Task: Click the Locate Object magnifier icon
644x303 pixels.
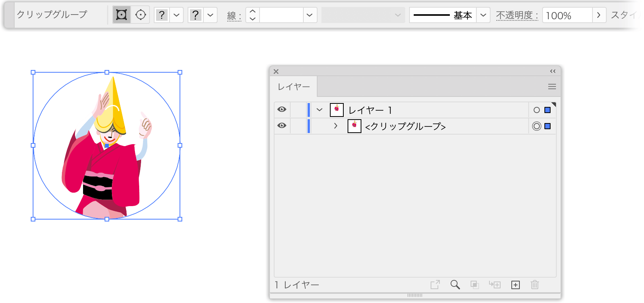Action: point(455,285)
